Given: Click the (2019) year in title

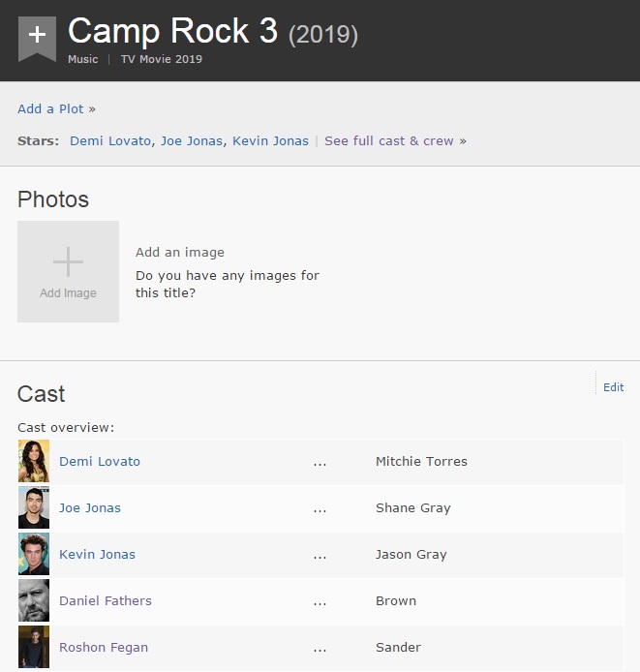Looking at the screenshot, I should tap(322, 35).
